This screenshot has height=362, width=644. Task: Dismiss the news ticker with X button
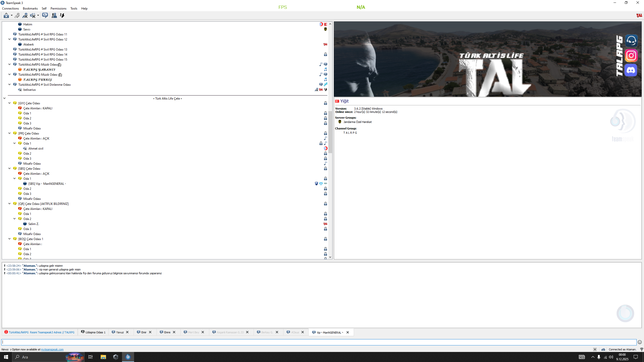coord(595,349)
